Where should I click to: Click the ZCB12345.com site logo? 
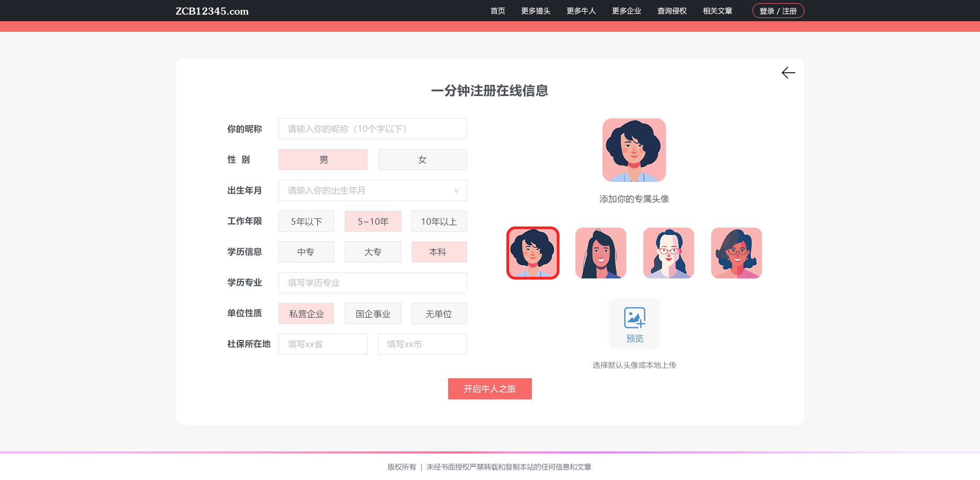click(212, 11)
